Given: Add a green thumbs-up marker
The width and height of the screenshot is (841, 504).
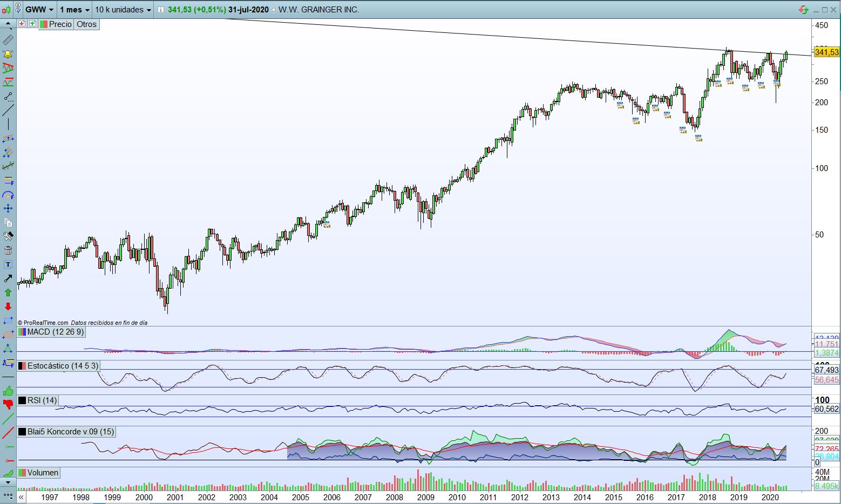Looking at the screenshot, I should click(x=8, y=391).
